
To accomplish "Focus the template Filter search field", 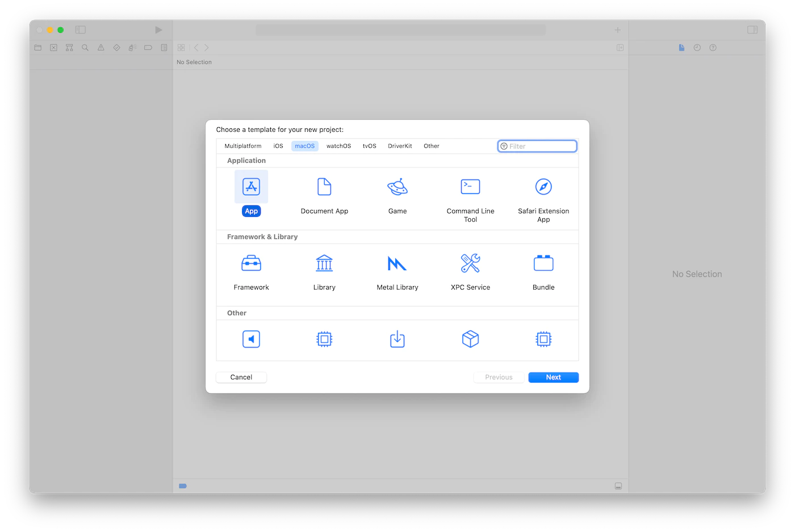I will coord(537,146).
